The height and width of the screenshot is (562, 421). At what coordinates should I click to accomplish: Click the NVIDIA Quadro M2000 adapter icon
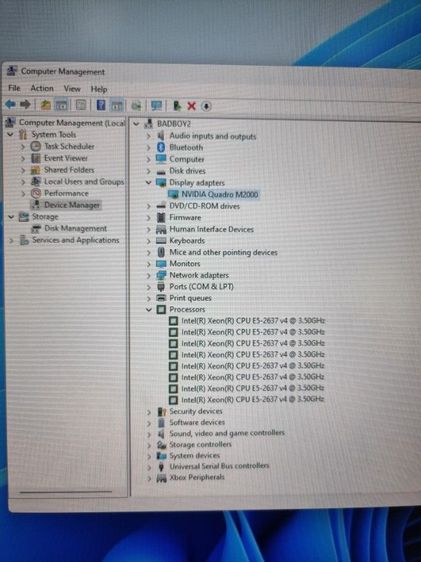point(173,194)
